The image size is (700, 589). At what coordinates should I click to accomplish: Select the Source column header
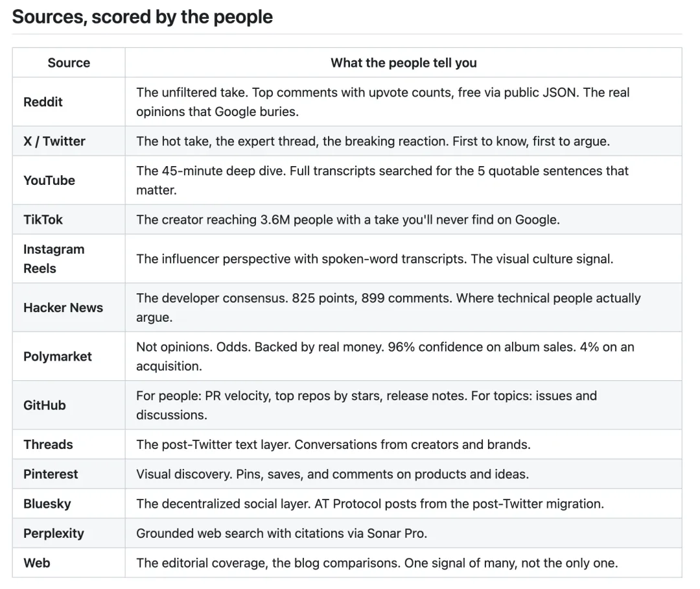pyautogui.click(x=69, y=62)
